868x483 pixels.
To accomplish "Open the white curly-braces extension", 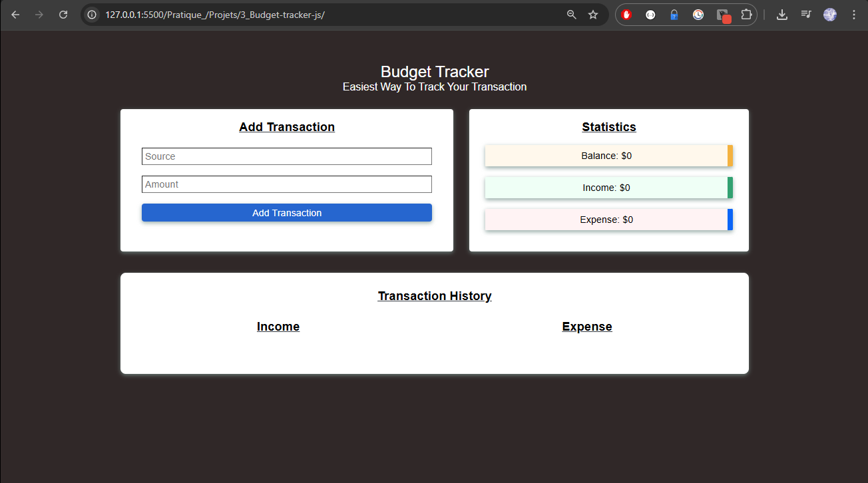I will point(650,15).
